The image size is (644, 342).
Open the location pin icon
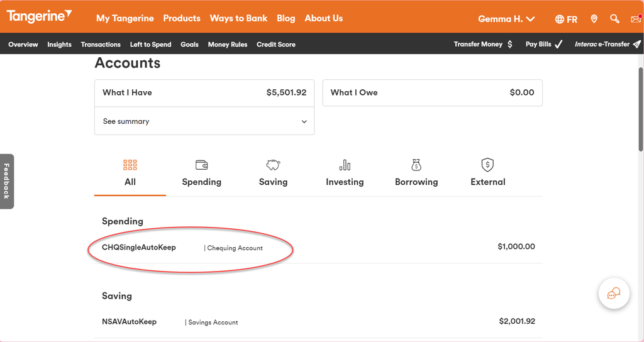[594, 19]
